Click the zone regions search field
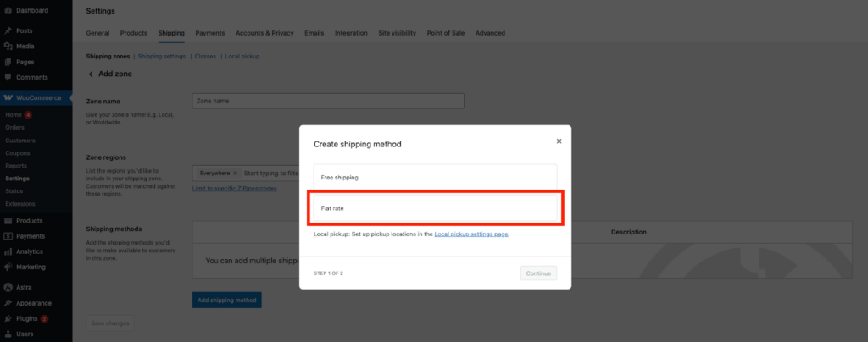The height and width of the screenshot is (342, 868). 271,174
